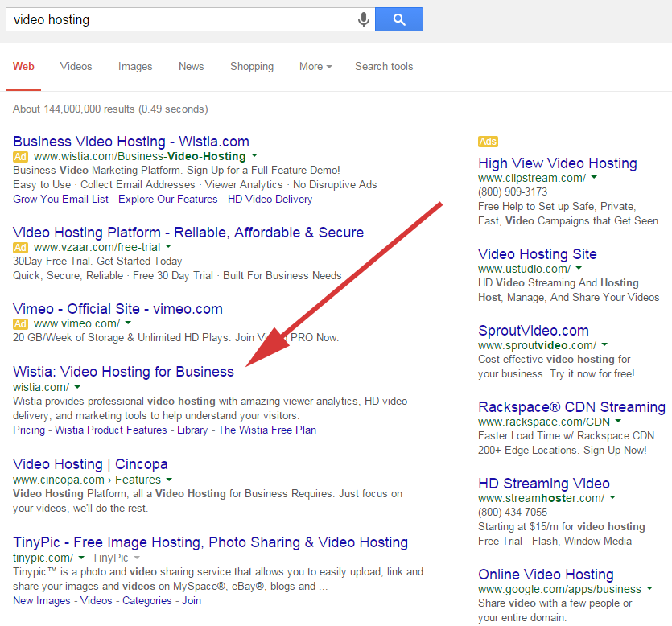Screen dimensions: 672x626
Task: Select the Web tab
Action: [23, 67]
